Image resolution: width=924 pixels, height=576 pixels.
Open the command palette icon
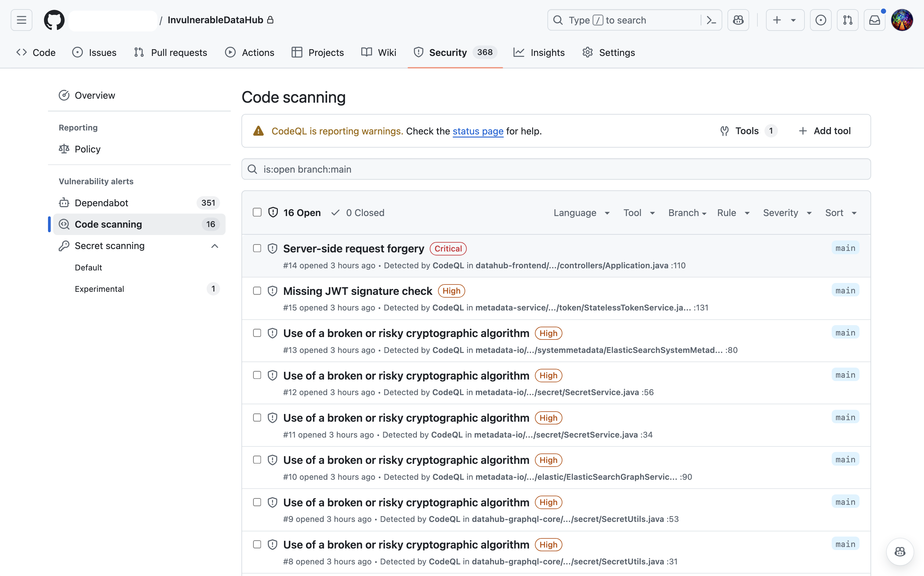711,20
